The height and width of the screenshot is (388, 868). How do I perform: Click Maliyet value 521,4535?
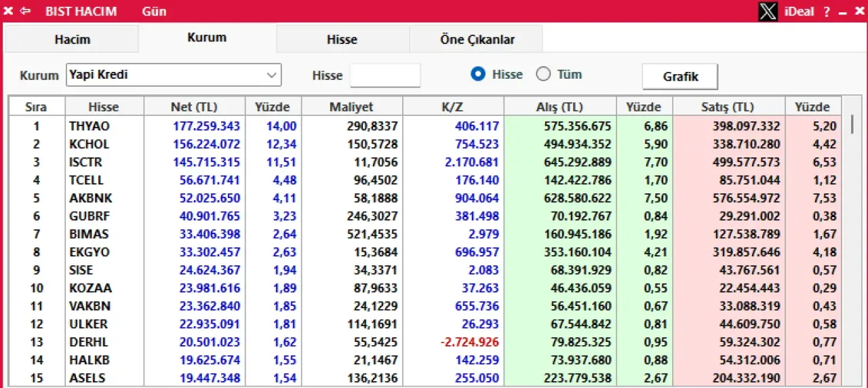(x=371, y=234)
